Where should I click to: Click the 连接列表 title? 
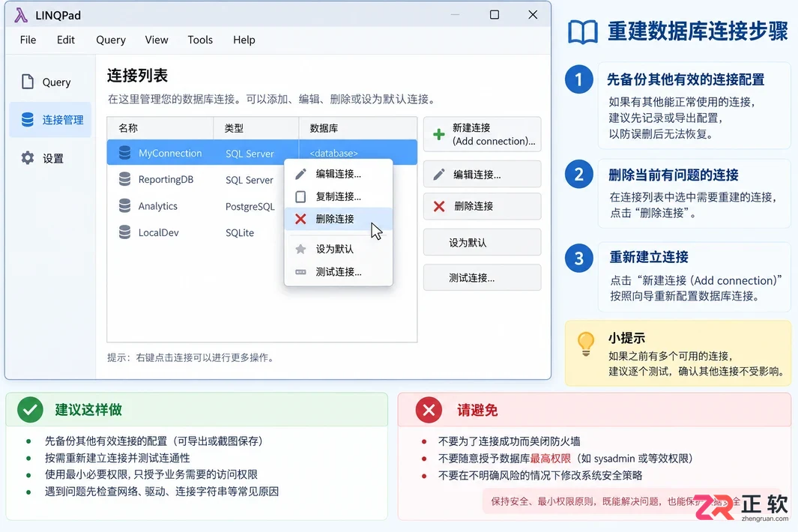(137, 76)
